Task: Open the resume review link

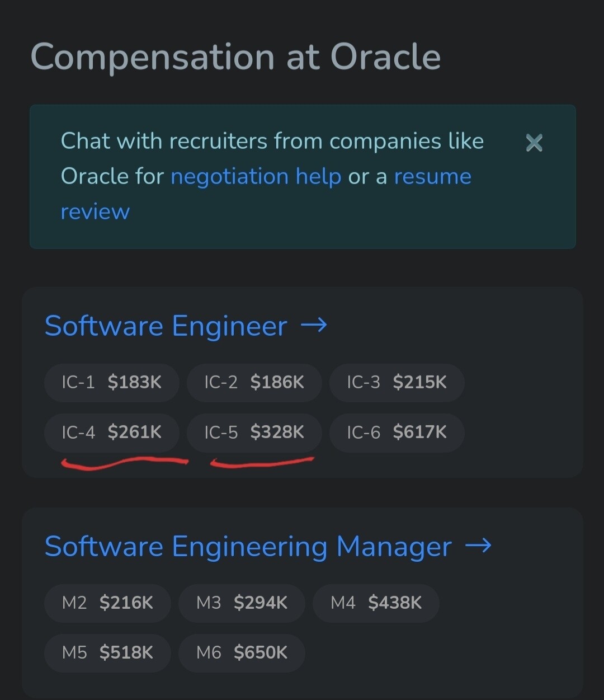Action: pos(432,176)
